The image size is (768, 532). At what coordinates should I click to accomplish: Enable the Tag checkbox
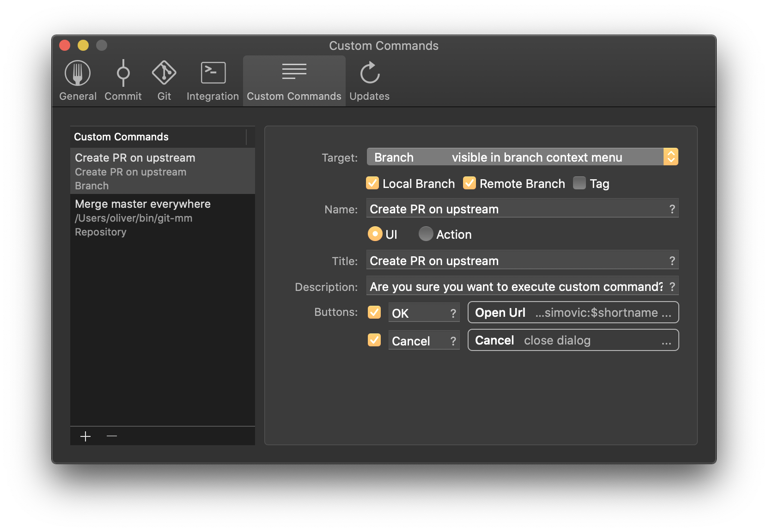click(x=579, y=183)
